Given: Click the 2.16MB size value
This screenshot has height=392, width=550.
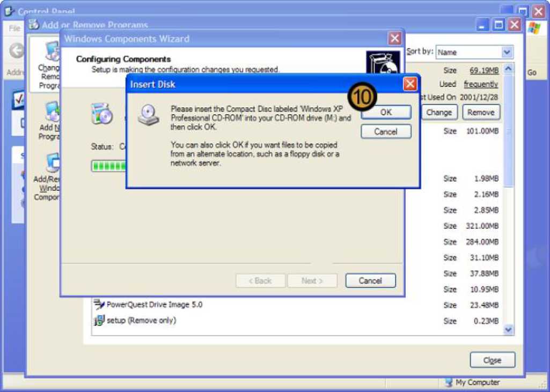Looking at the screenshot, I should click(486, 194).
